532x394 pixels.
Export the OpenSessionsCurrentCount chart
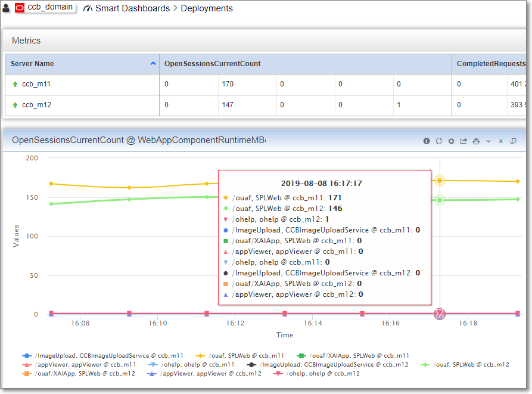point(463,141)
